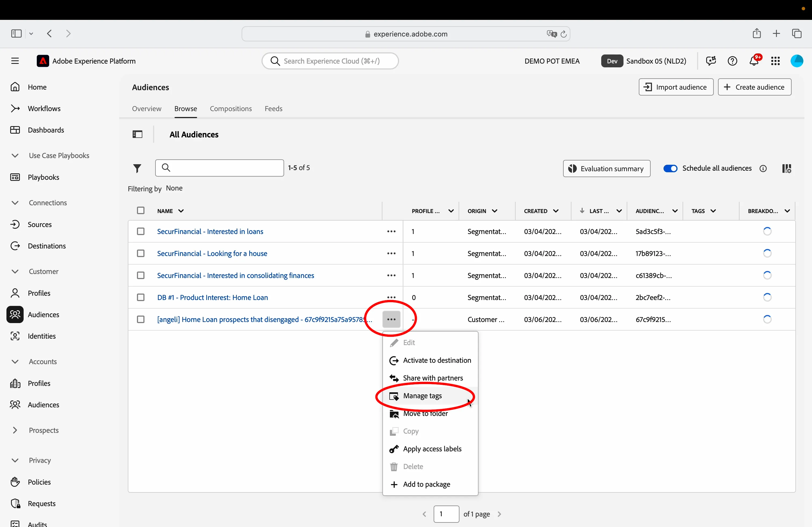Screen dimensions: 812x527
Task: Open the NAME column sort dropdown
Action: click(x=181, y=211)
